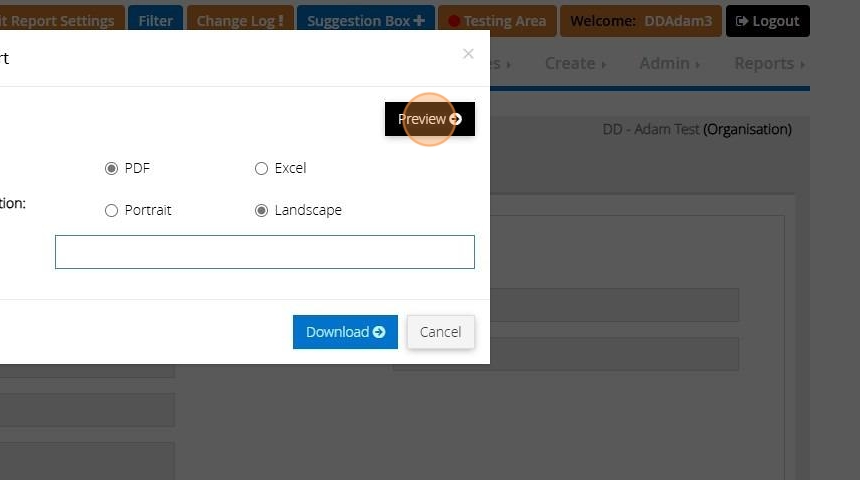
Task: Click the Cancel button
Action: [x=440, y=332]
